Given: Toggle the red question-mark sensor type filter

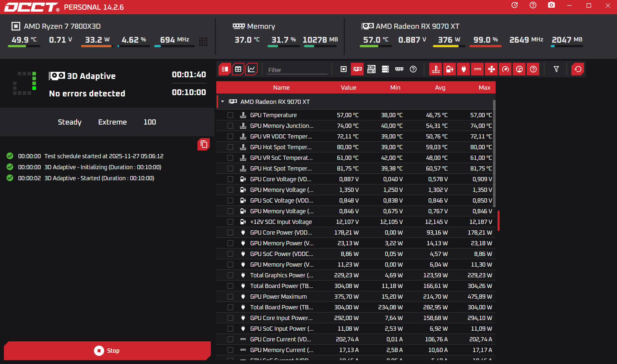Looking at the screenshot, I should [533, 69].
